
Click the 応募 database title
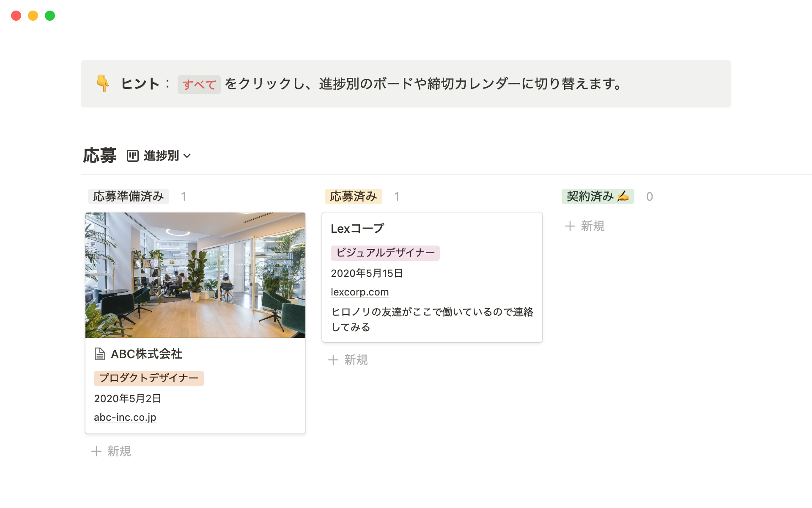pyautogui.click(x=100, y=156)
